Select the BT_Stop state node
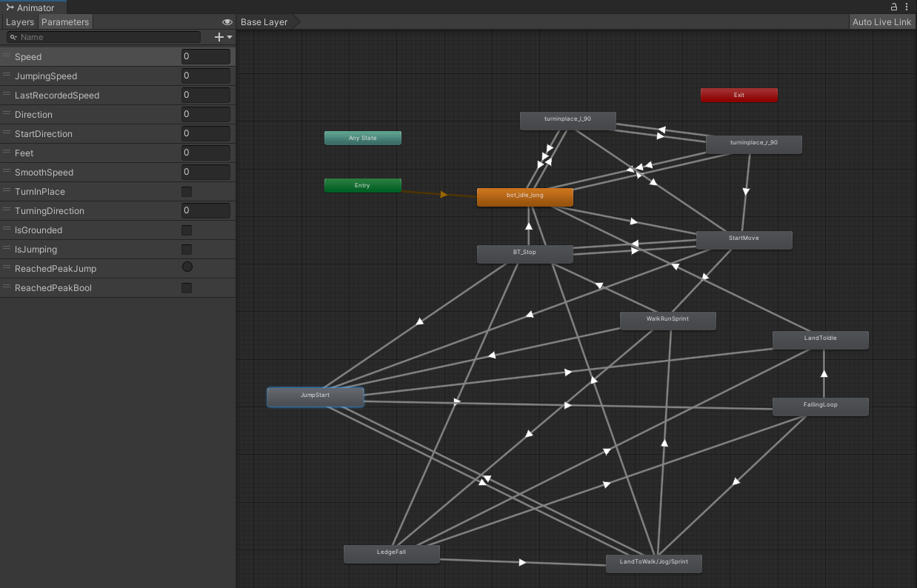Screen dimensions: 917x588 pos(525,254)
